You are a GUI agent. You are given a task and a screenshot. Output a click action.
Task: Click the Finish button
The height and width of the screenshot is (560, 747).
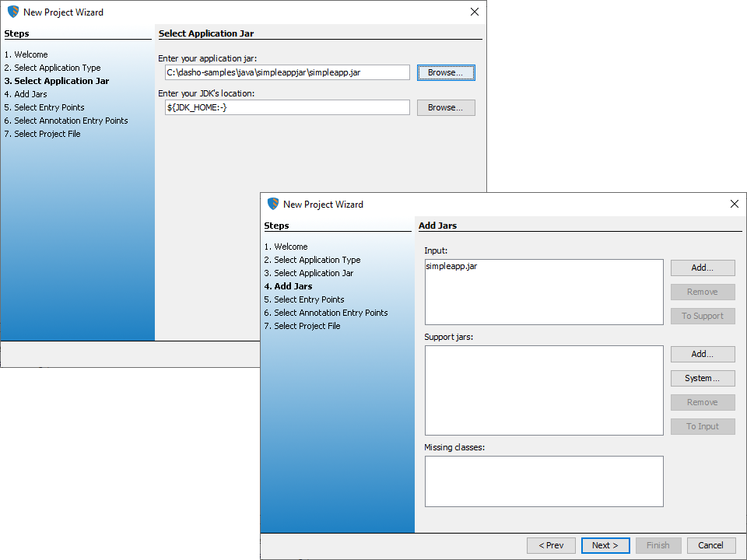658,545
